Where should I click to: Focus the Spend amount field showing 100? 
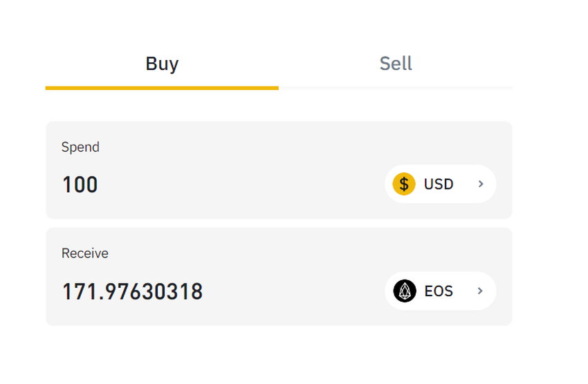point(80,185)
